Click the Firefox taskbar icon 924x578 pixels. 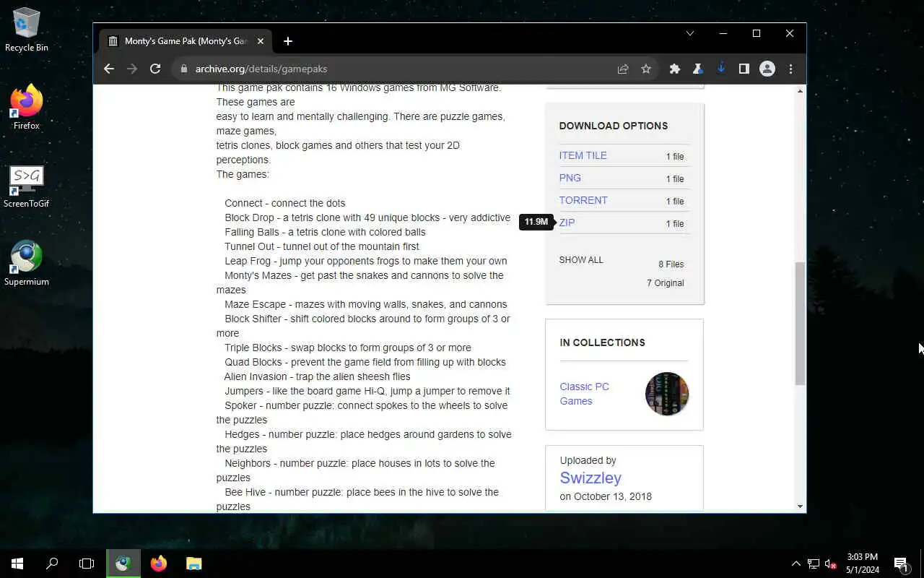pyautogui.click(x=159, y=564)
